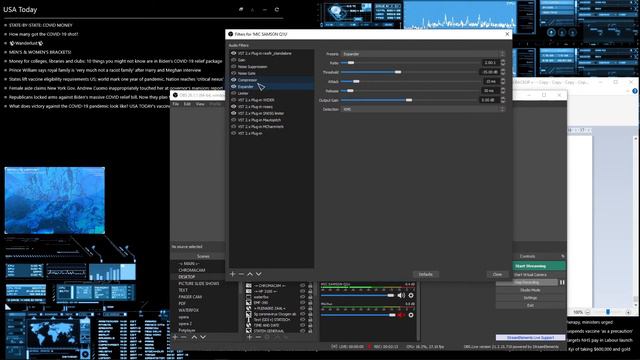Open the 'How many got the COVID-19 shot?' headline
Screen dimensions: 640x360
coord(43,34)
